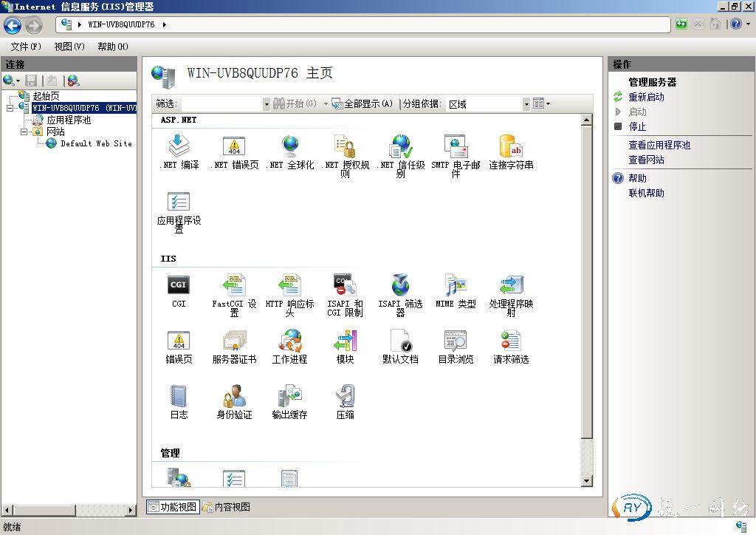Open the 身份验证 feature icon

(x=234, y=396)
